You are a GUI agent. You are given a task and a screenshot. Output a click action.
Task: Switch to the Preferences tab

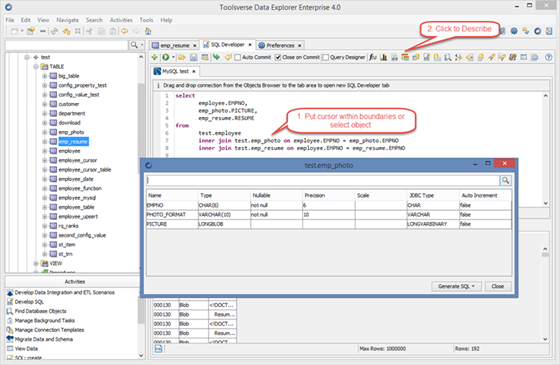[280, 45]
